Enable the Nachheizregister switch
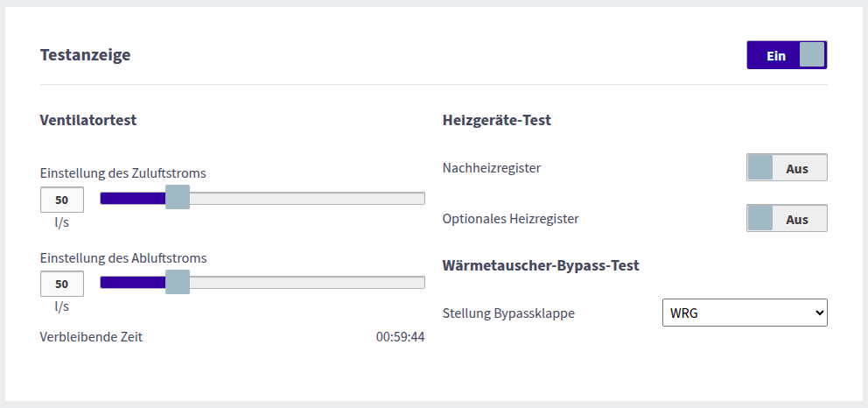The height and width of the screenshot is (408, 868). (x=786, y=168)
